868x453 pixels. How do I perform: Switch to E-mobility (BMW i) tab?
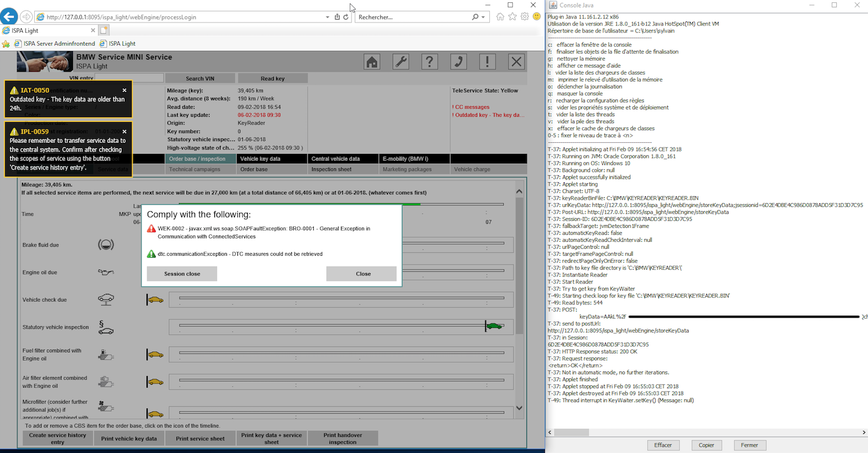(x=414, y=159)
